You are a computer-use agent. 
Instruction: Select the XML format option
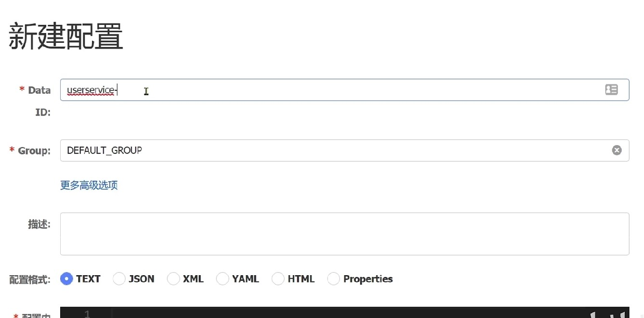tap(173, 279)
